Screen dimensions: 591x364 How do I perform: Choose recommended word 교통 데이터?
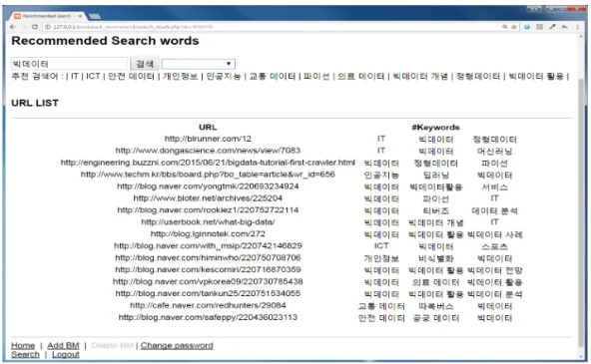click(273, 76)
